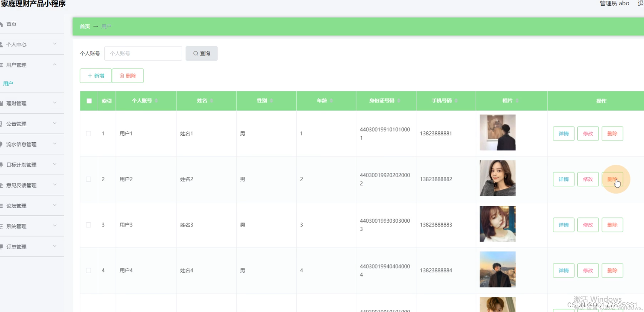Click the 新增 add button

coord(96,76)
